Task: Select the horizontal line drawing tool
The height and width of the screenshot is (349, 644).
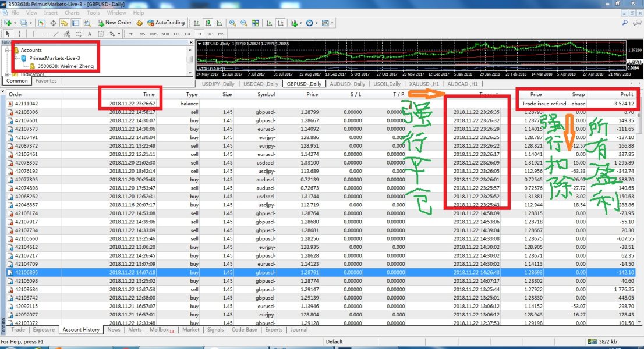Action: pos(44,34)
